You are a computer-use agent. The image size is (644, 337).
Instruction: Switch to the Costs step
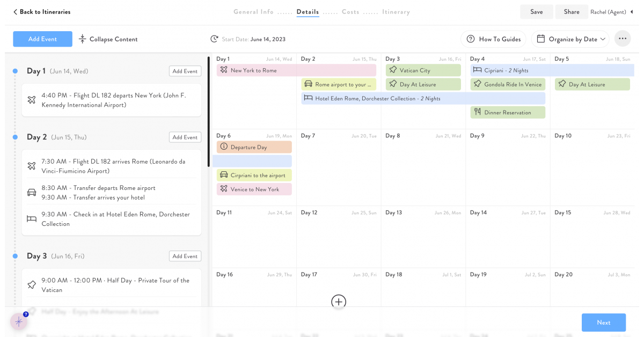click(350, 12)
